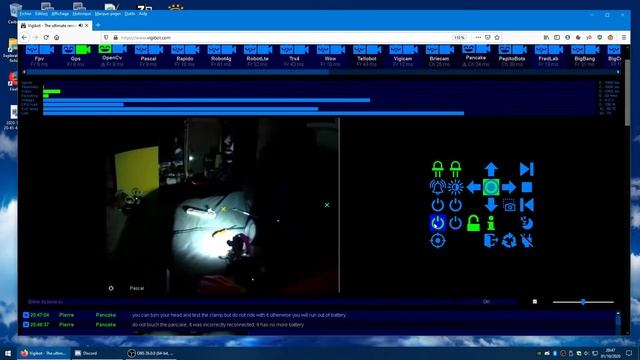The width and height of the screenshot is (640, 360).
Task: Click the green unlocked padlock icon
Action: [x=473, y=223]
